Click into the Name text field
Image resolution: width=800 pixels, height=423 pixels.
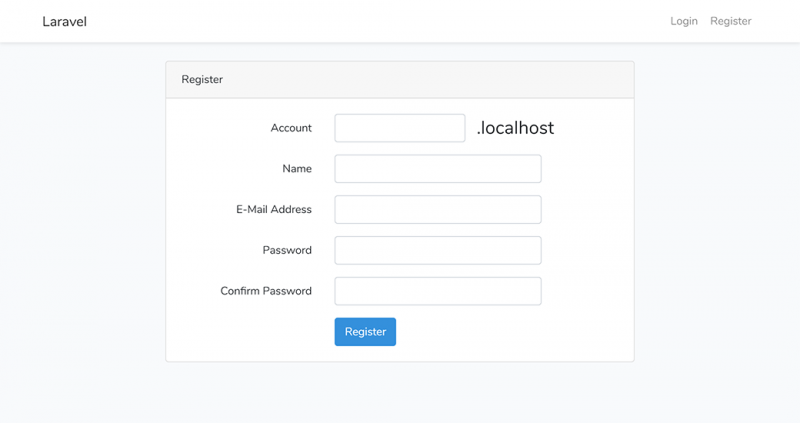pyautogui.click(x=437, y=169)
